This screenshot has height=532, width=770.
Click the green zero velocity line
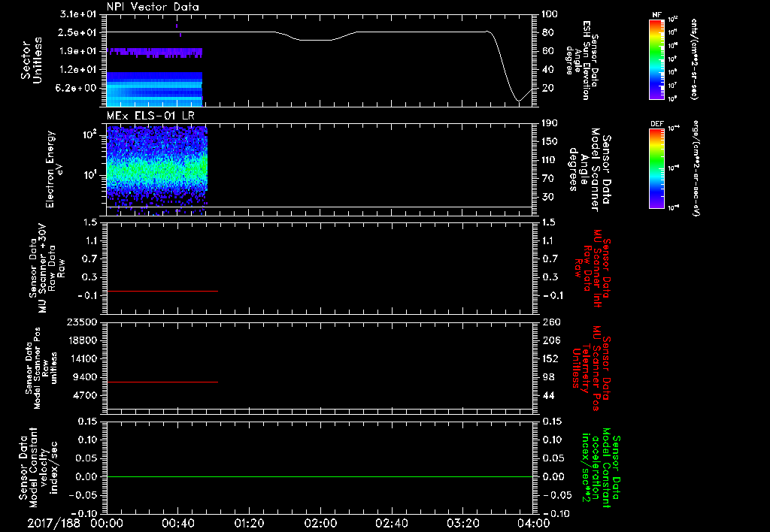click(x=320, y=476)
